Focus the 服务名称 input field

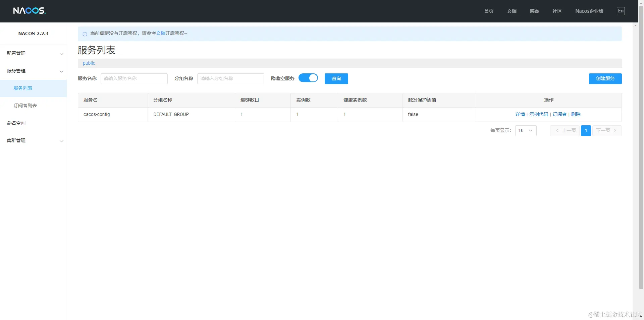[x=134, y=79]
